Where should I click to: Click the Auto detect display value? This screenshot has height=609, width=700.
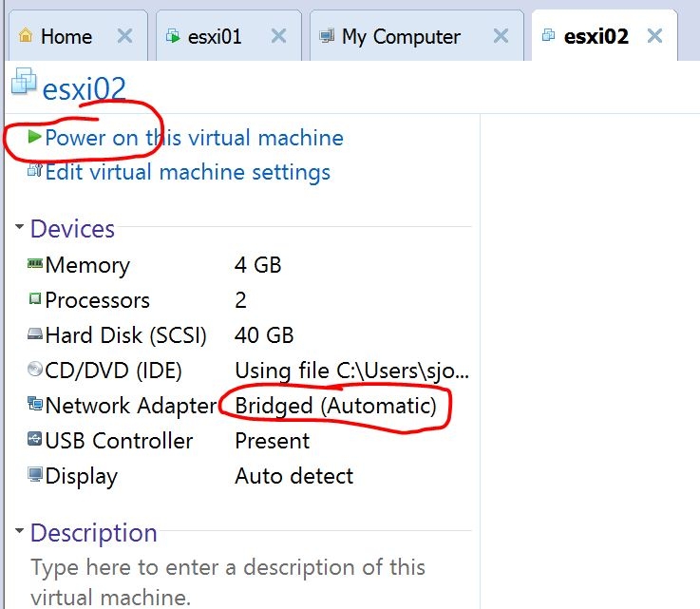(x=293, y=476)
